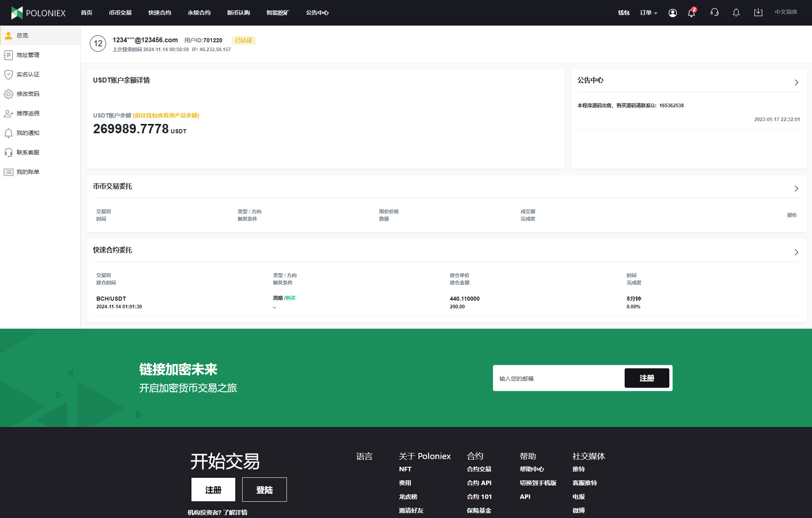The width and height of the screenshot is (812, 518).
Task: Expand 快速合约委托 section chevron
Action: (x=796, y=252)
